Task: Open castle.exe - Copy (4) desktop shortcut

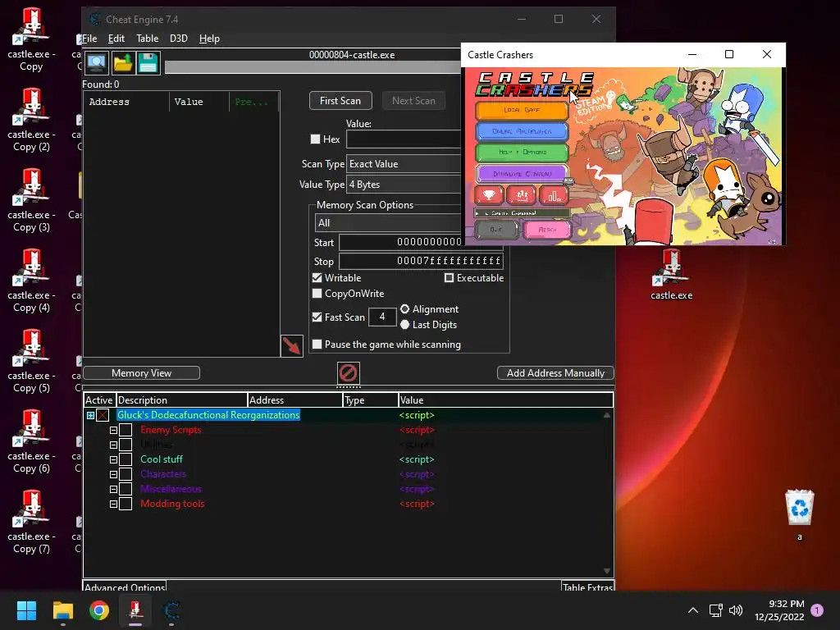Action: pyautogui.click(x=31, y=281)
